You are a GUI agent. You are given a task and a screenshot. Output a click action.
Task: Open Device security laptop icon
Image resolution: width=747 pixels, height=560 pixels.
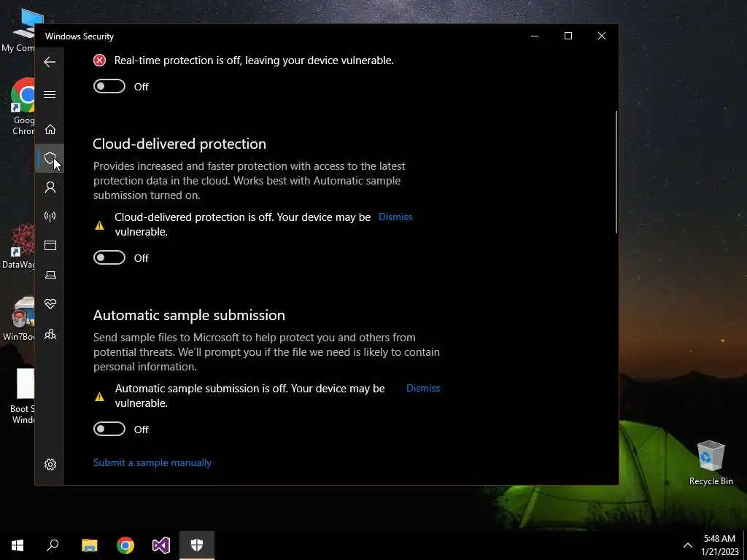tap(50, 275)
